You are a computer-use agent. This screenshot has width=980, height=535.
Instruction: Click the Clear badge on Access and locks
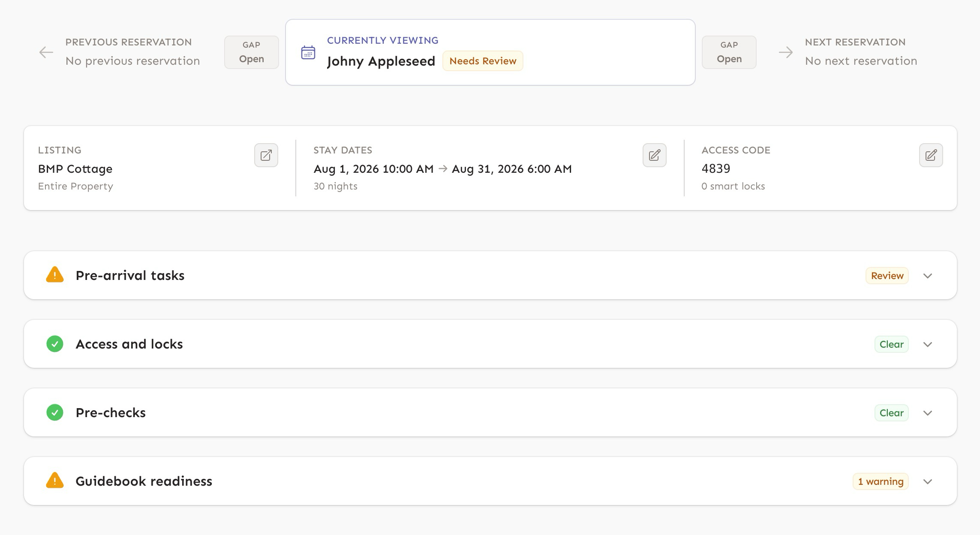pyautogui.click(x=891, y=344)
